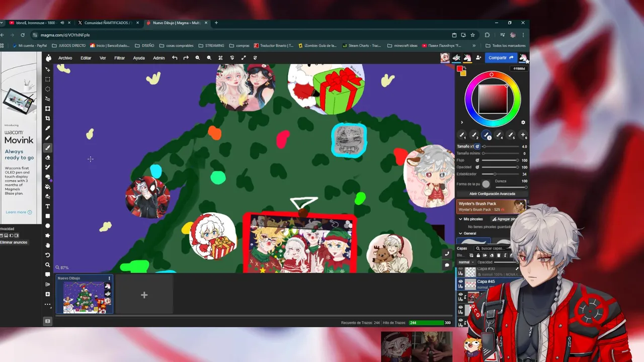Screen dimensions: 644x362
Task: Click the invite user icon beside Compartir
Action: [478, 58]
